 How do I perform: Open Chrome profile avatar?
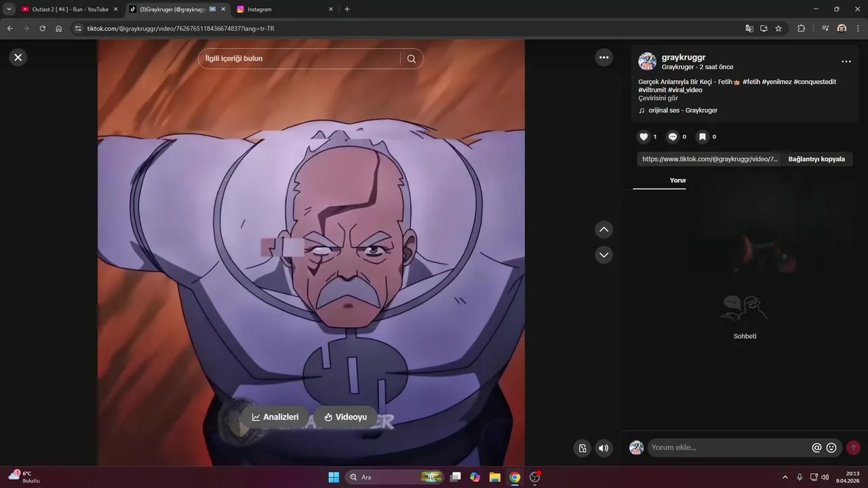click(x=842, y=28)
